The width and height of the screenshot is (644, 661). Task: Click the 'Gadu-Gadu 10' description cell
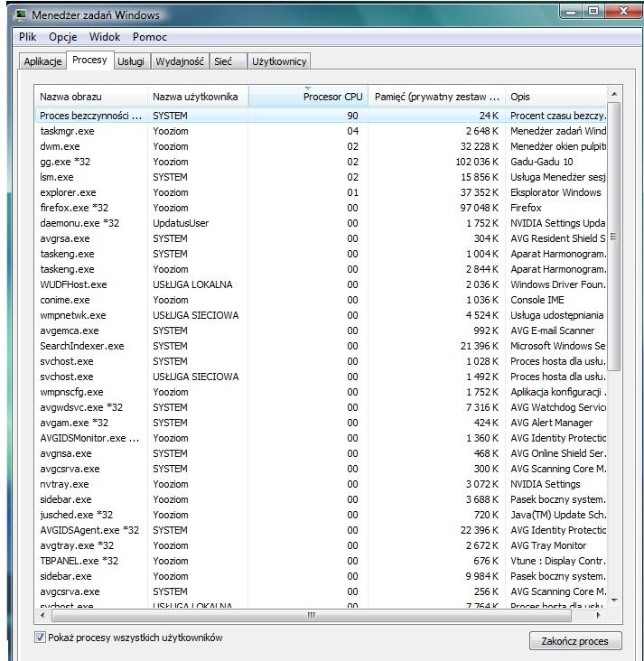point(542,162)
